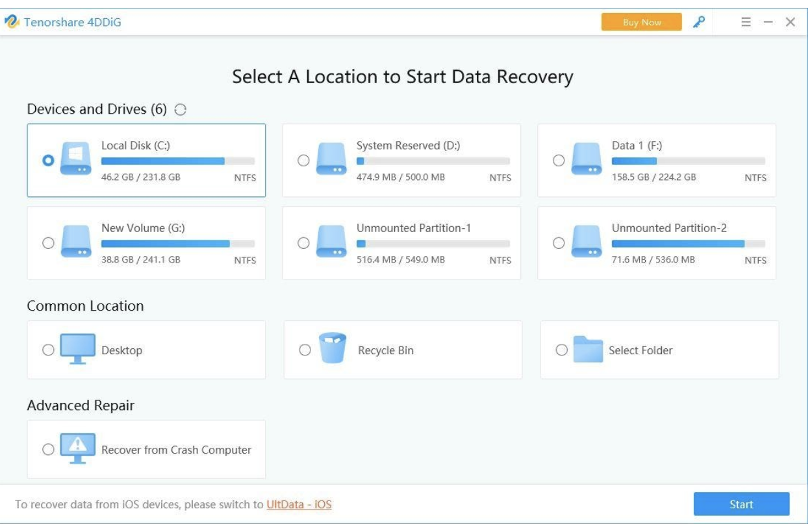Click the New Volume (G:) usage bar

178,244
